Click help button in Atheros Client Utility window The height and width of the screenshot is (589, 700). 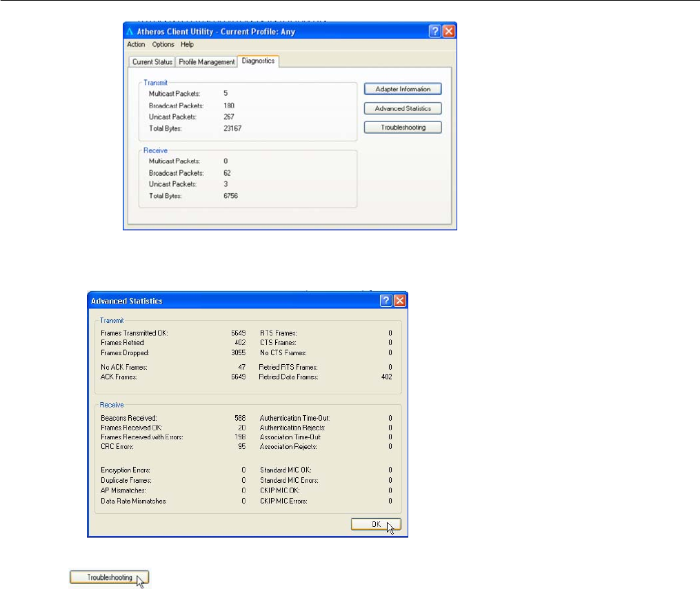[434, 31]
